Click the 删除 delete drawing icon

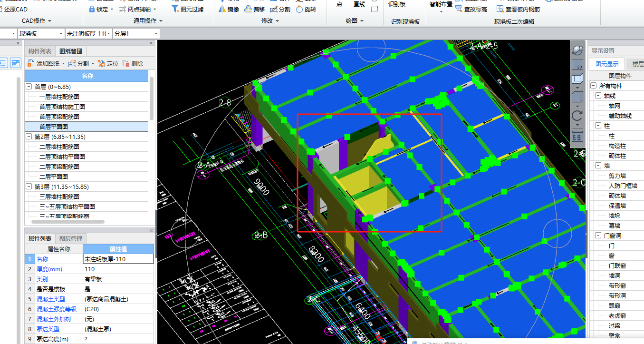click(x=126, y=63)
